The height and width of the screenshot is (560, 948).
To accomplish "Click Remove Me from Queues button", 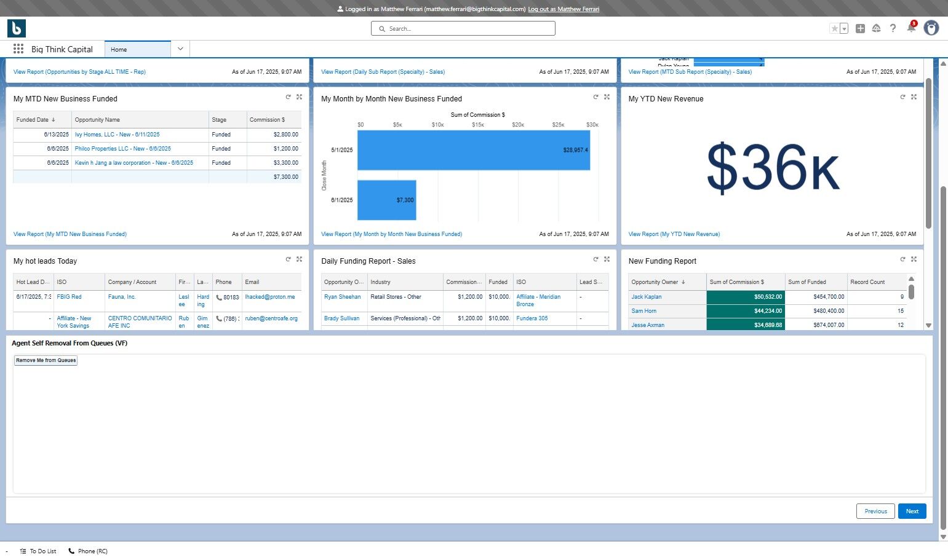I will click(46, 360).
